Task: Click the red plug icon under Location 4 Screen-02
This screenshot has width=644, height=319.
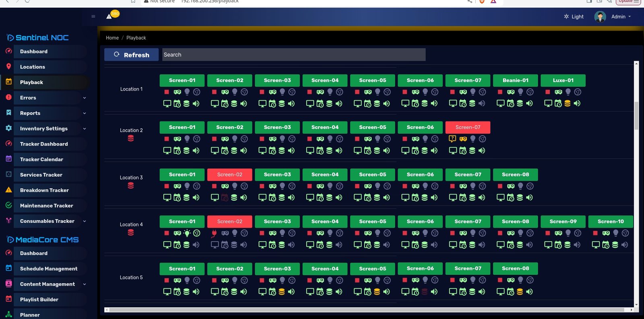Action: (x=214, y=233)
